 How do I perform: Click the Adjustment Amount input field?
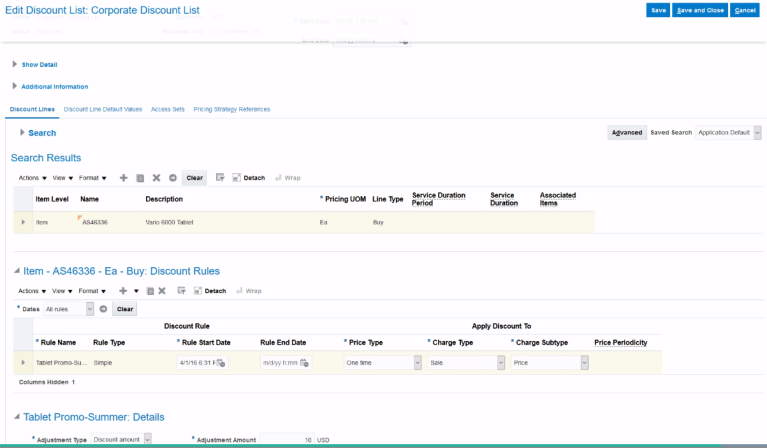[287, 439]
